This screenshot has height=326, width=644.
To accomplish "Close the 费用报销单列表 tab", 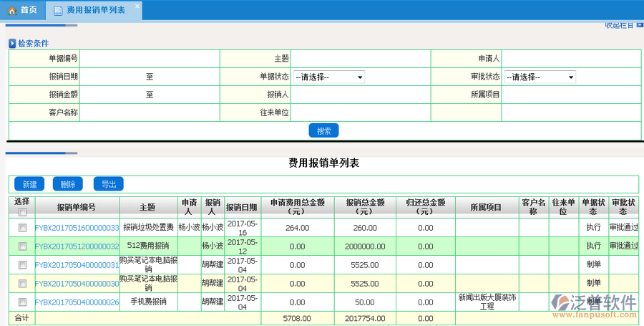I will 137,6.
